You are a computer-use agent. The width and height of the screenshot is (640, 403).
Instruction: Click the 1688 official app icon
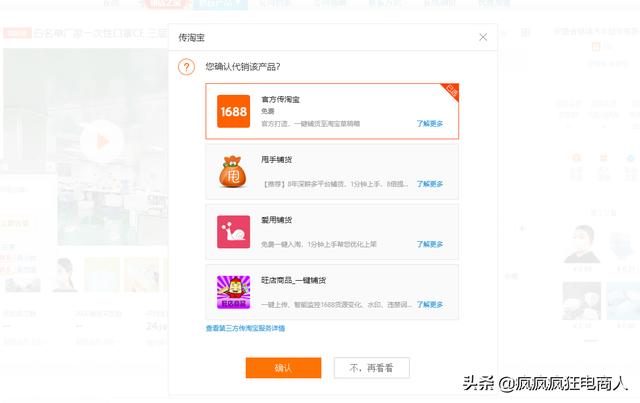click(x=233, y=111)
